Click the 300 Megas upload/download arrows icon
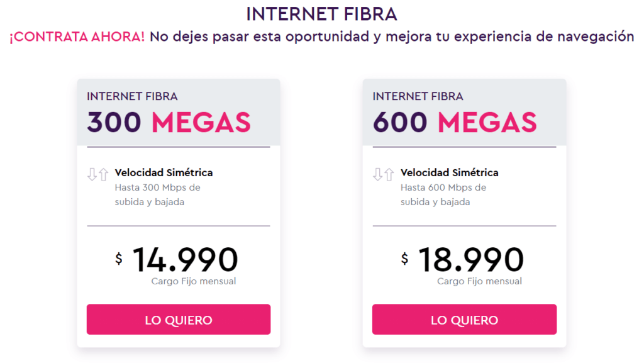The height and width of the screenshot is (363, 644). (x=99, y=175)
